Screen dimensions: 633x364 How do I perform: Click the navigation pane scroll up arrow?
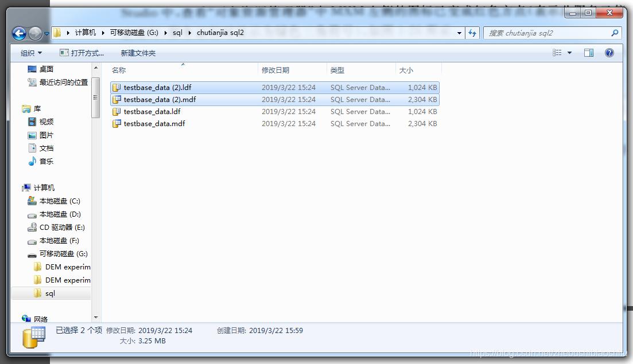click(x=96, y=68)
